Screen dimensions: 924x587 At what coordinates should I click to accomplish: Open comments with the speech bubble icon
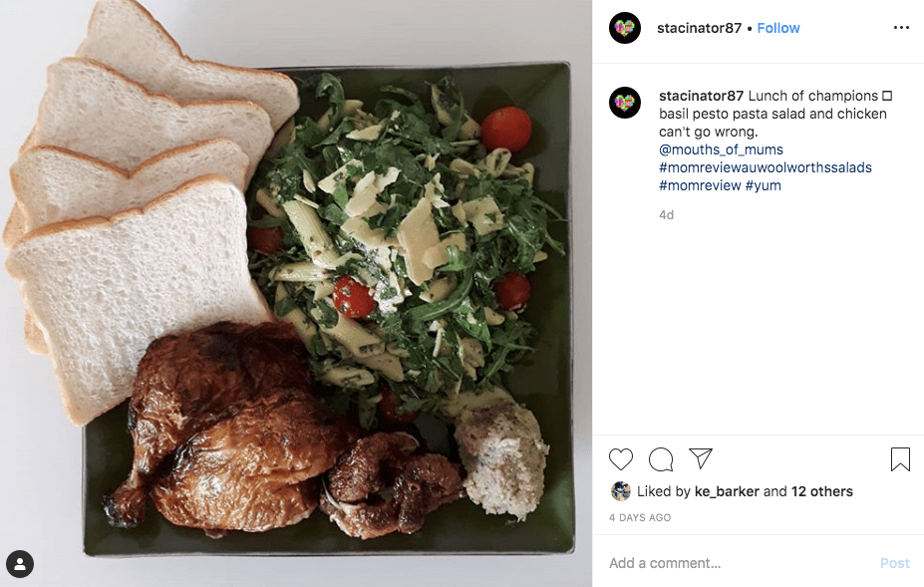pos(661,459)
